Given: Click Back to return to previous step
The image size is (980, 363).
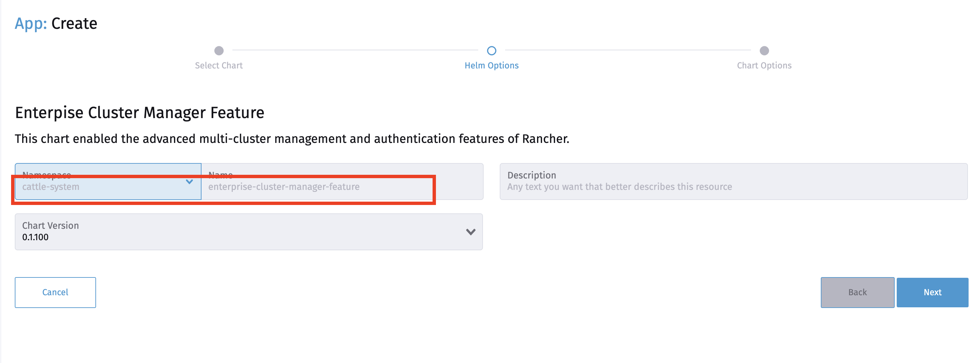Looking at the screenshot, I should tap(857, 292).
